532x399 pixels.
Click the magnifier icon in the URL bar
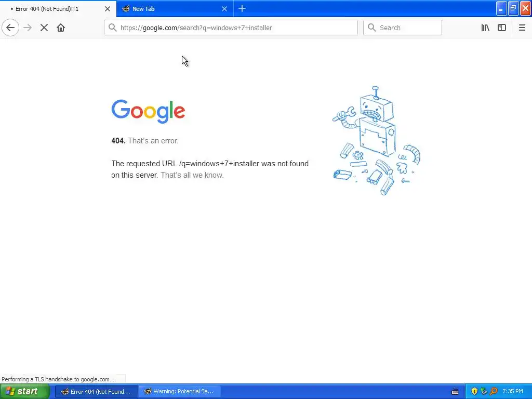click(x=113, y=28)
